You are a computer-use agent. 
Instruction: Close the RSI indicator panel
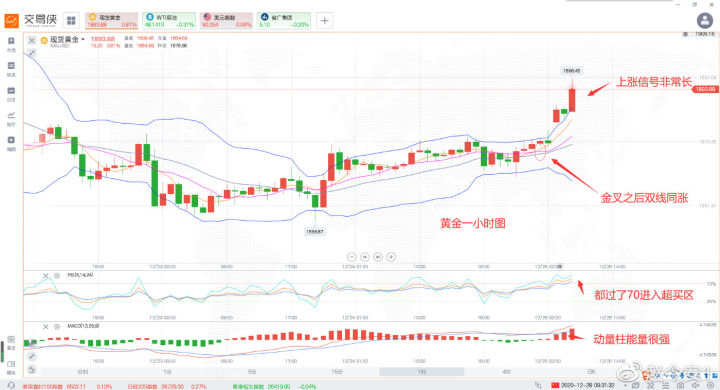pos(45,276)
